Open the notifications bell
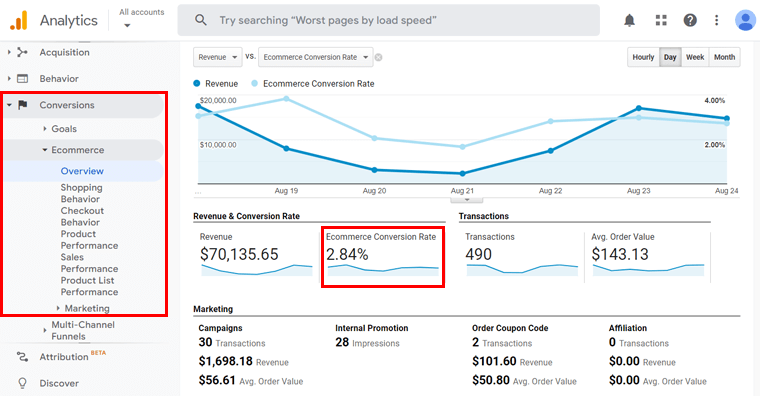The image size is (760, 396). click(x=629, y=20)
